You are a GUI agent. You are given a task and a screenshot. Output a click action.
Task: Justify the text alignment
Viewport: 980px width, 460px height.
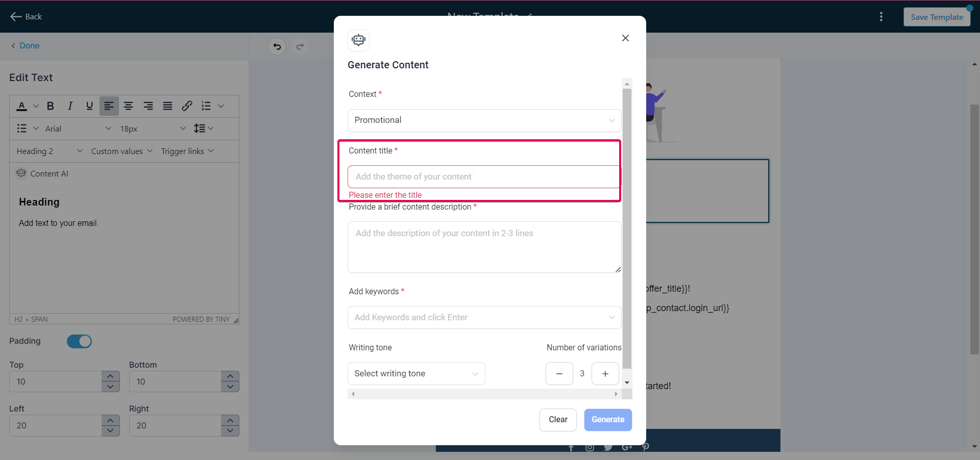tap(167, 106)
